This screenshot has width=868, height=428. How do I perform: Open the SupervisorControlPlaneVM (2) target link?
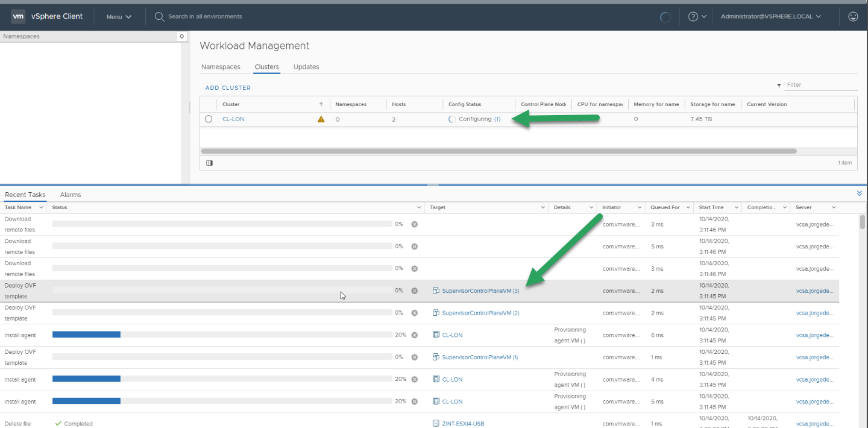480,313
